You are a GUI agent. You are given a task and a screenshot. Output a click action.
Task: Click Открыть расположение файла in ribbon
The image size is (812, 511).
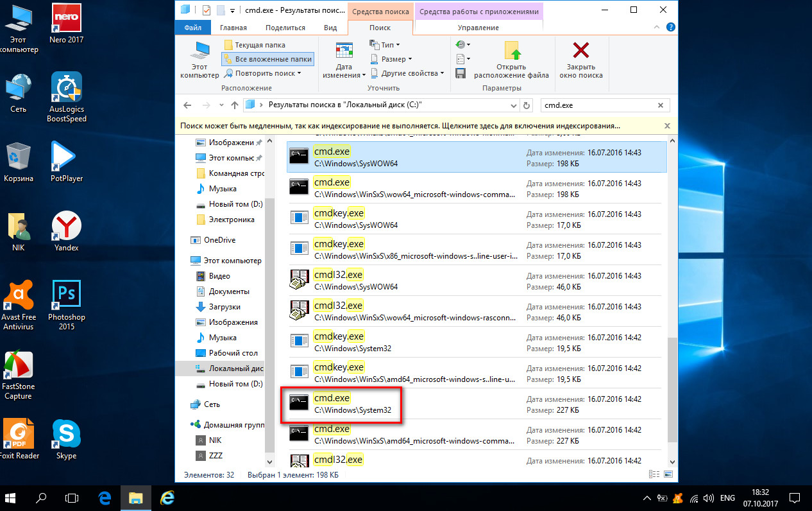511,60
